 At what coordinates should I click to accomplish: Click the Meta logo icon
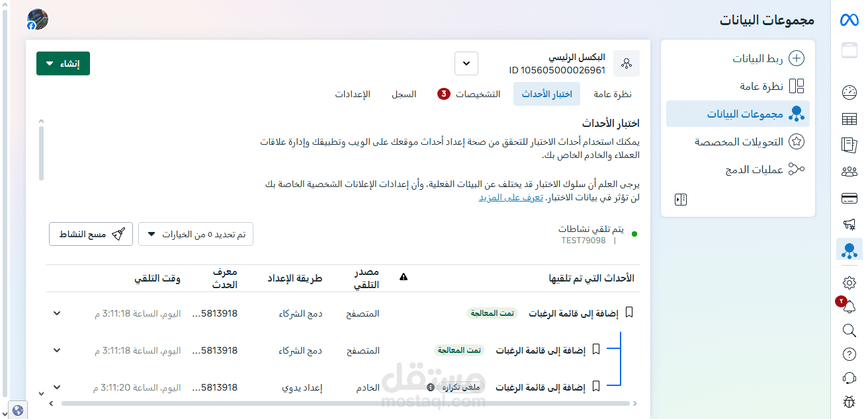pos(849,20)
